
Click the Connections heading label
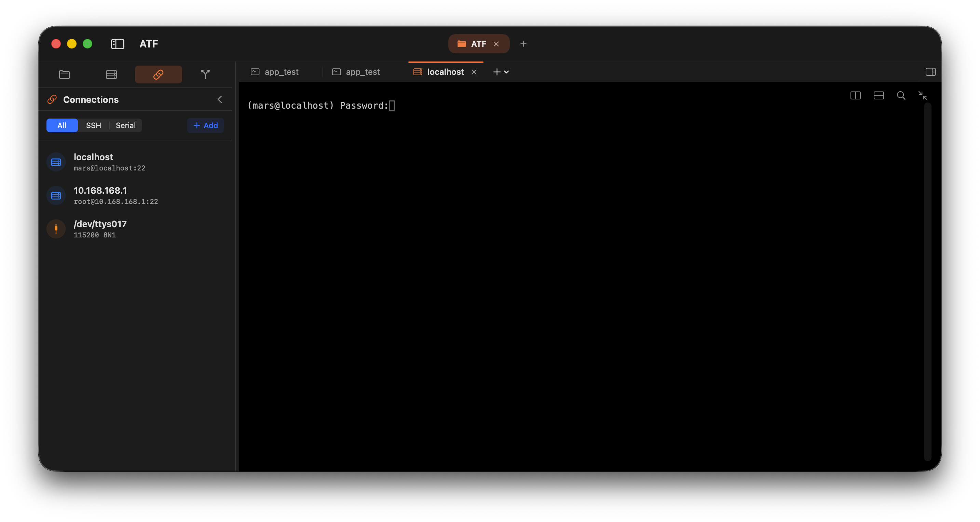click(x=91, y=100)
